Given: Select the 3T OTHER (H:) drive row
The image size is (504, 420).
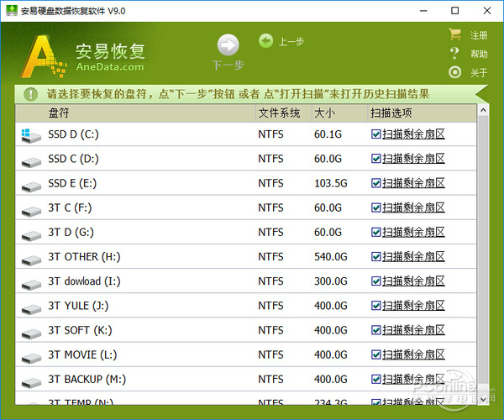Looking at the screenshot, I should (246, 256).
